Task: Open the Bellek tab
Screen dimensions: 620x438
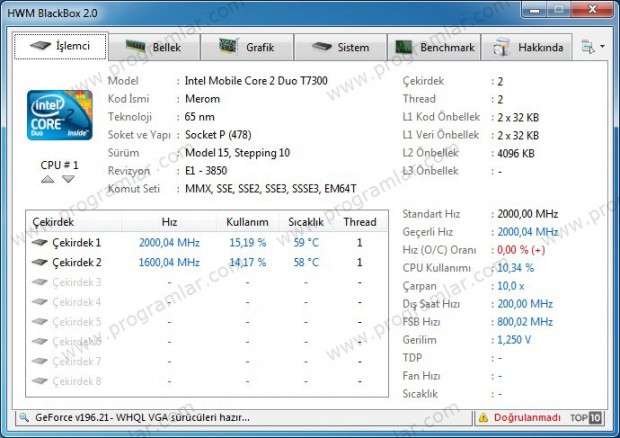Action: (x=154, y=47)
